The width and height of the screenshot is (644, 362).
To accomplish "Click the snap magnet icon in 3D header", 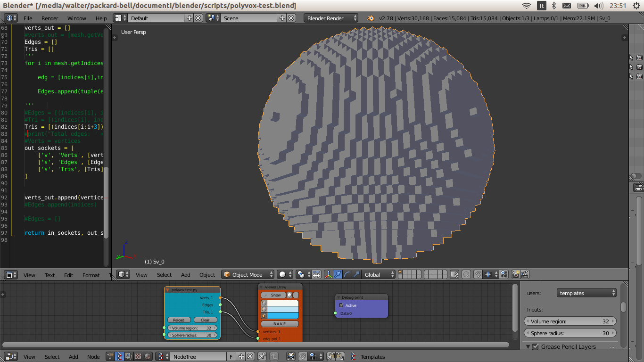I will tap(478, 274).
